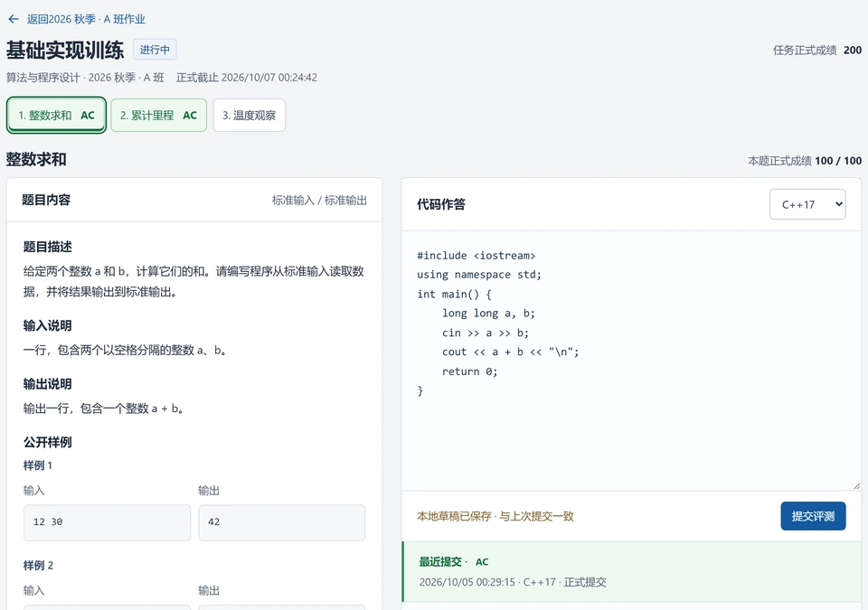868x610 pixels.
Task: Click the 标准输入 / 标准输出 label
Action: tap(319, 201)
